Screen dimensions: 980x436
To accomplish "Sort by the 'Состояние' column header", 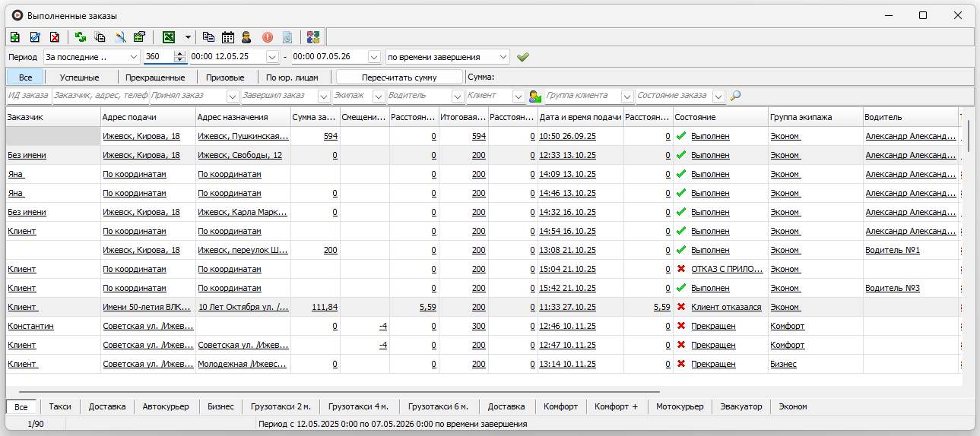I will pyautogui.click(x=721, y=117).
